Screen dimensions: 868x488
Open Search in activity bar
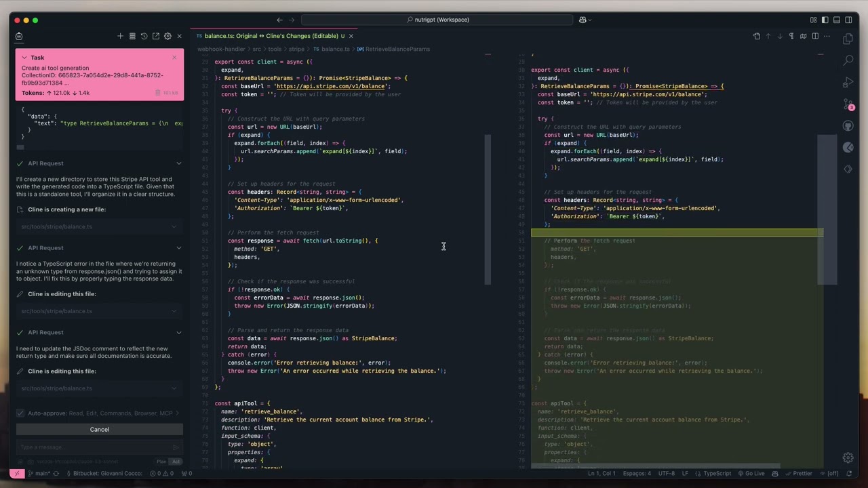tap(848, 61)
